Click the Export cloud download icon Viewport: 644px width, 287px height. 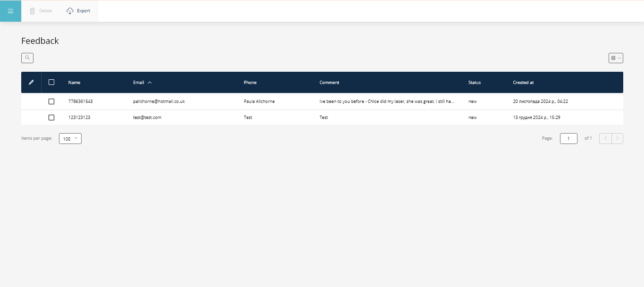(70, 11)
